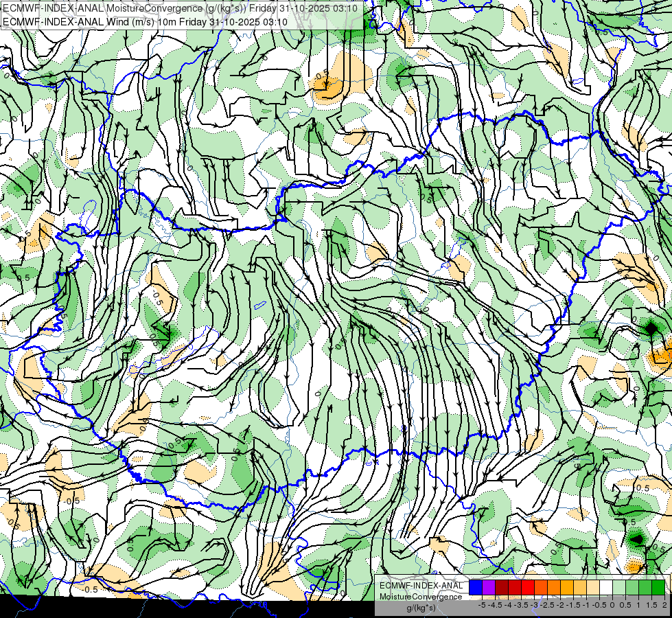Click the -2.5 value on the legend scale
Screen dimensions: 672x618
[x=547, y=605]
